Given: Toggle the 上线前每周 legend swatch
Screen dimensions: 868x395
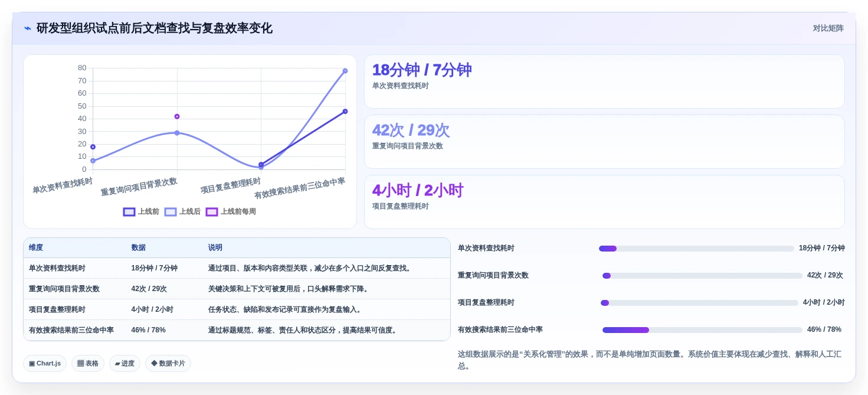Looking at the screenshot, I should [x=212, y=211].
